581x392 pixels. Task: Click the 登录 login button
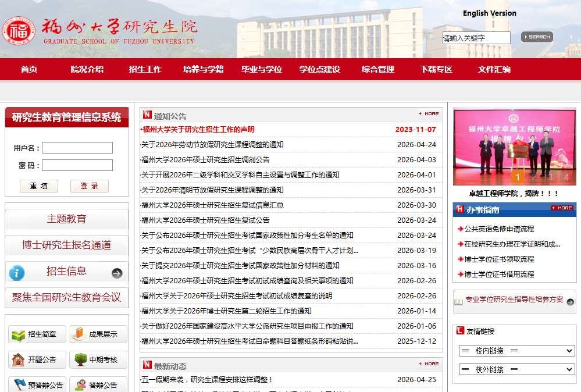(90, 186)
